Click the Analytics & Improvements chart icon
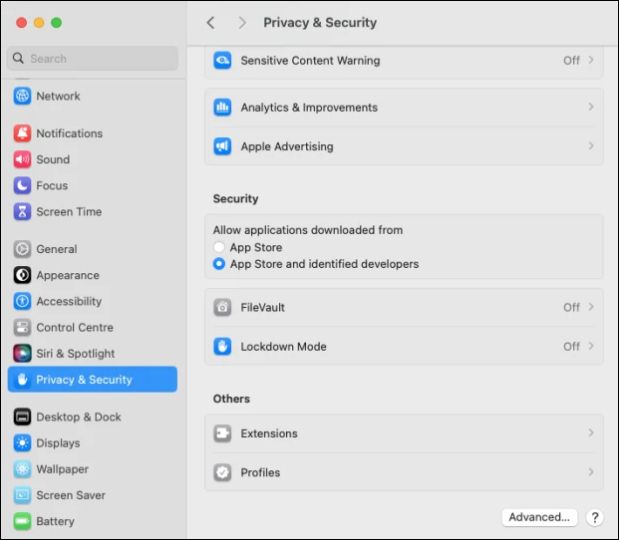619x540 pixels. (222, 108)
